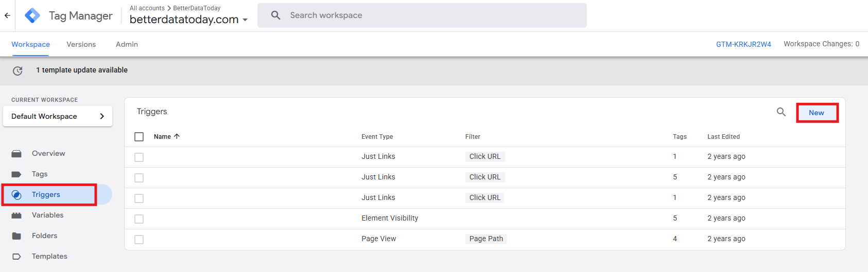Screen dimensions: 868x272
Task: Expand the Default Workspace selector
Action: pos(58,116)
